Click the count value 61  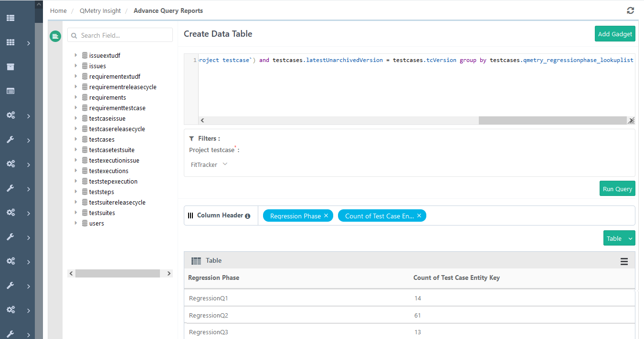point(418,316)
